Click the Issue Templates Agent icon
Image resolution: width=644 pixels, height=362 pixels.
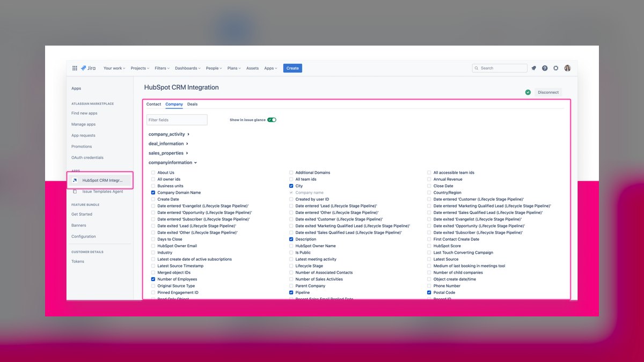click(x=75, y=191)
